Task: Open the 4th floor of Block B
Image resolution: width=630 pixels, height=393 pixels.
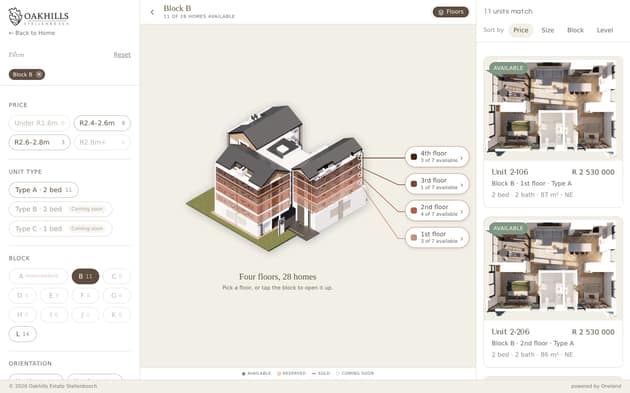Action: click(437, 157)
